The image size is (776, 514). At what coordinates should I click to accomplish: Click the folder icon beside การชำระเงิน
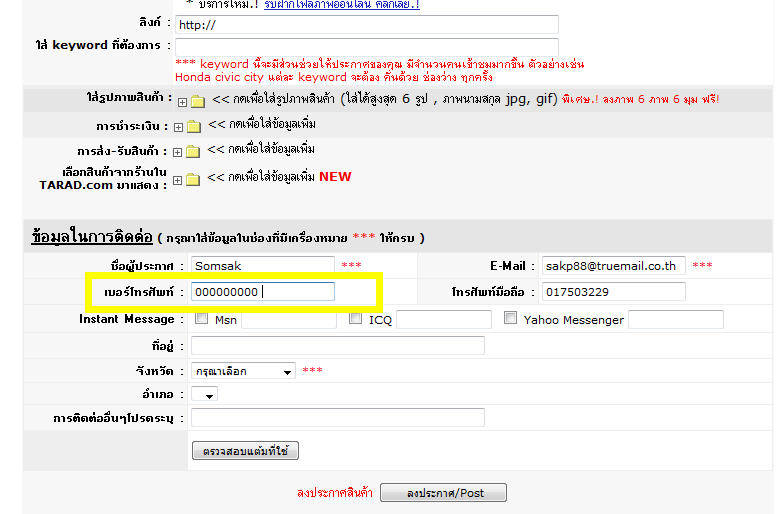point(193,127)
